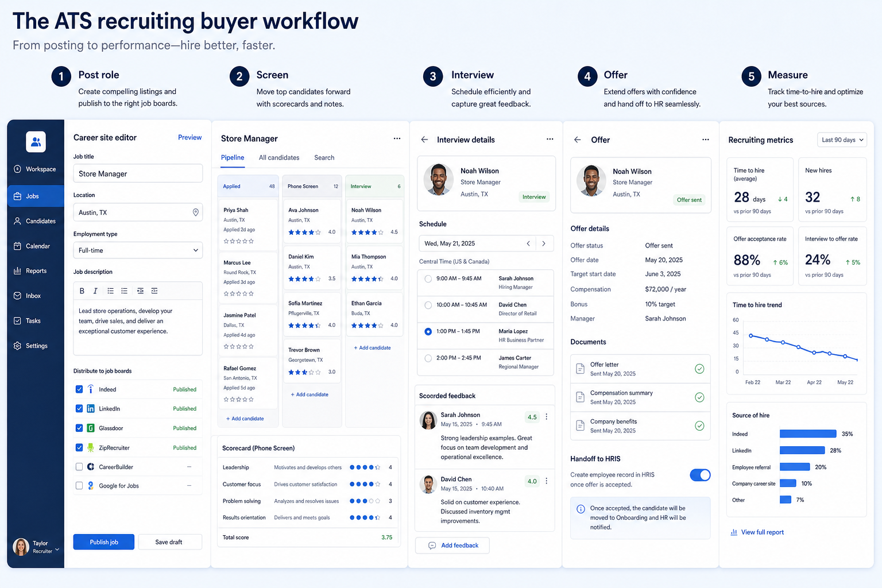Uncheck the Indeed job board
Viewport: 882px width, 588px height.
pos(79,389)
